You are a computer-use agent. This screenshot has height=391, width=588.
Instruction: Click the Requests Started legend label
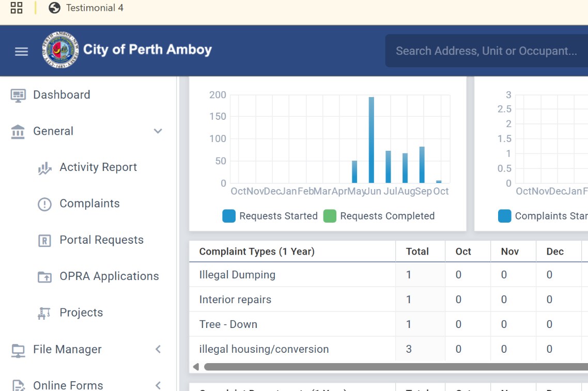[x=278, y=216]
